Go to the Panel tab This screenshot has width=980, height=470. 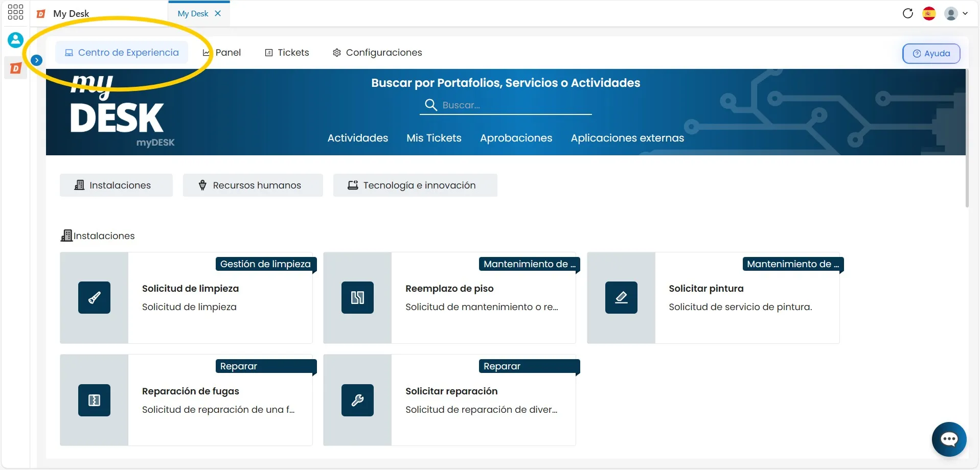(x=222, y=53)
